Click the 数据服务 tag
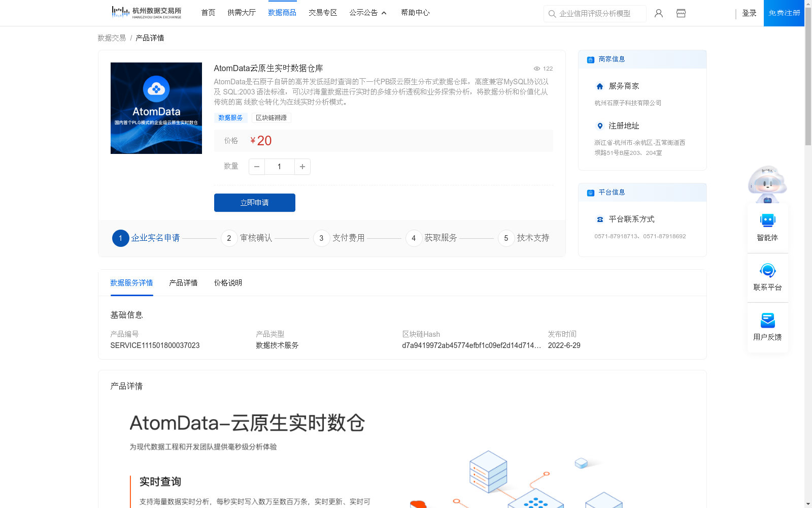 [x=230, y=118]
